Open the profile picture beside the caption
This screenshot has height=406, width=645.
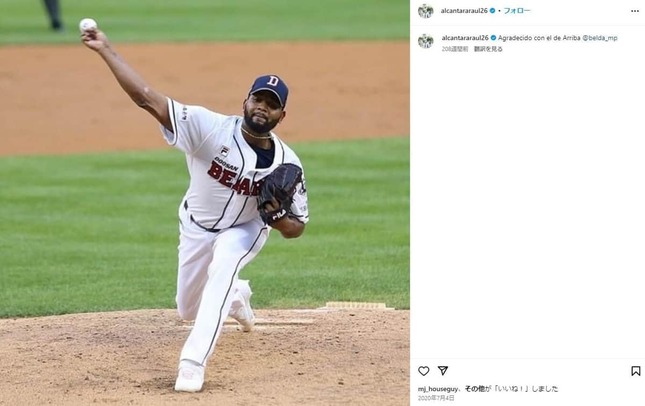426,41
